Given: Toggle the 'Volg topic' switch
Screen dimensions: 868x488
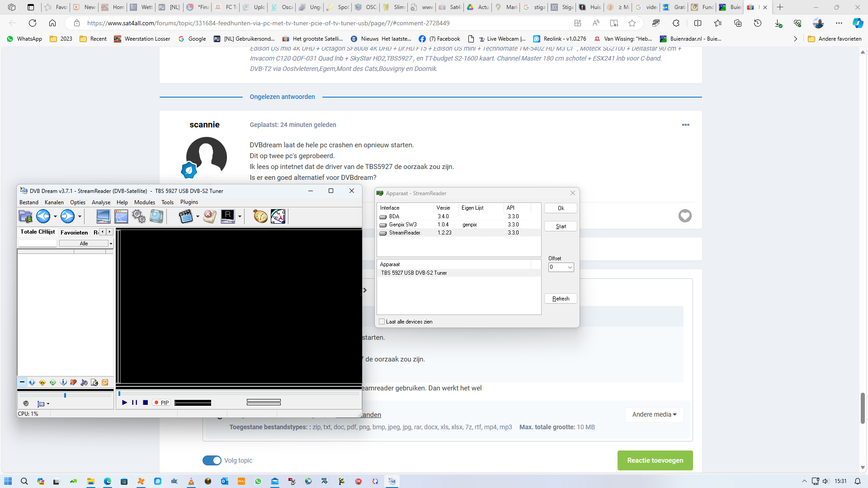Looking at the screenshot, I should 212,460.
